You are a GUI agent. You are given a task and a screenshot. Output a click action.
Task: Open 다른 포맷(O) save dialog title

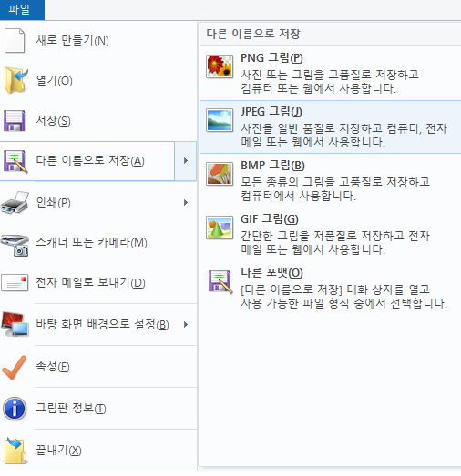[x=272, y=273]
